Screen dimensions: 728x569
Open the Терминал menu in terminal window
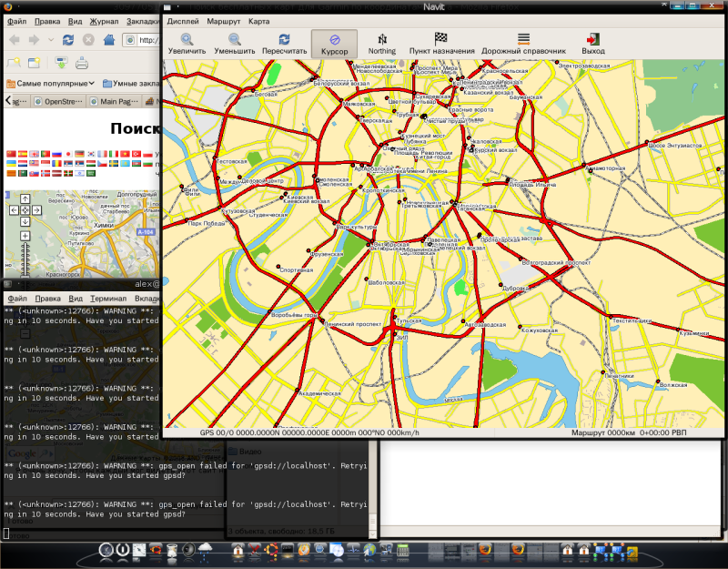(x=108, y=298)
